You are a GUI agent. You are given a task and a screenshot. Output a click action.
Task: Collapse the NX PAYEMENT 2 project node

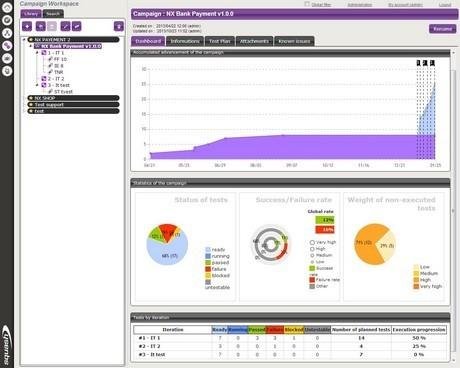coord(24,39)
